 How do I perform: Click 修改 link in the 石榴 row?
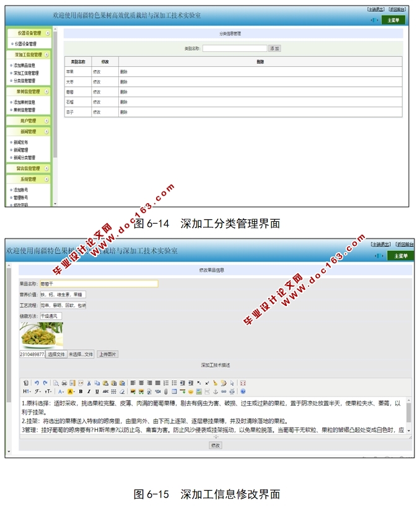(x=97, y=102)
